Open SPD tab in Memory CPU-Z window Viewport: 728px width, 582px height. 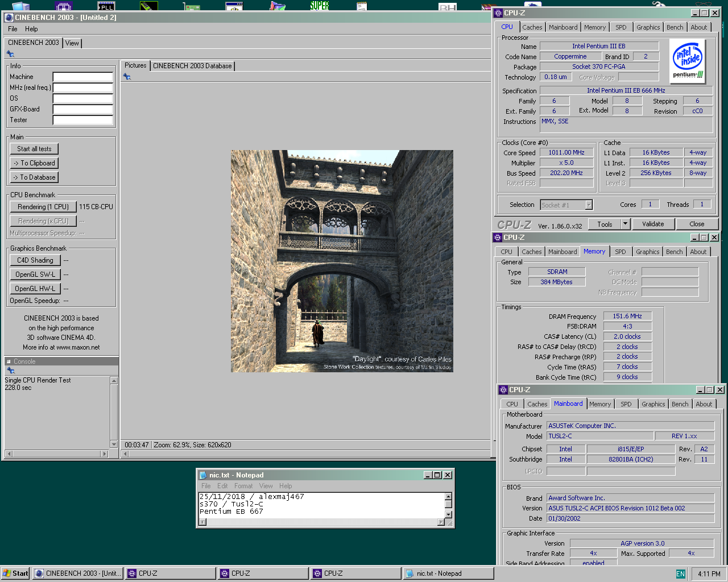(x=621, y=252)
